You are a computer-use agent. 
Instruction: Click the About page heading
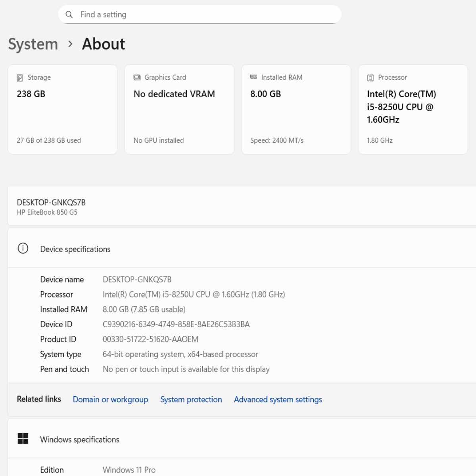[x=104, y=44]
